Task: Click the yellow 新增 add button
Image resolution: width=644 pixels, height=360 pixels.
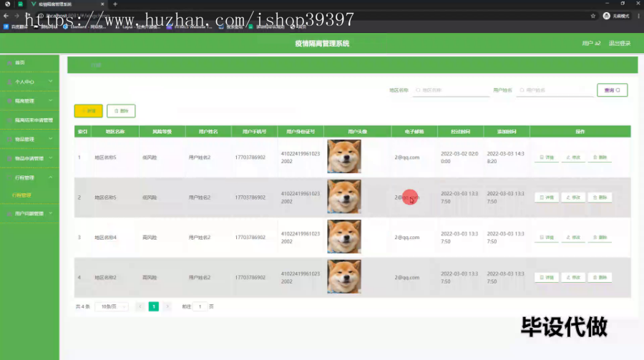Action: 88,111
